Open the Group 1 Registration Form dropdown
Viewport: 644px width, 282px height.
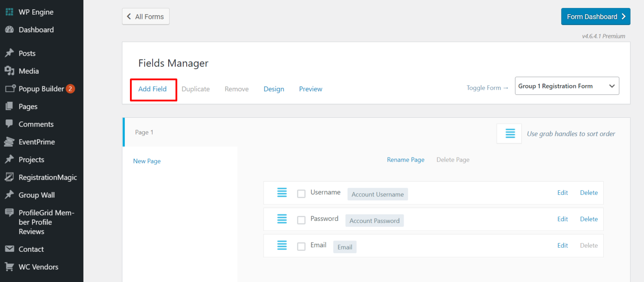pos(567,85)
